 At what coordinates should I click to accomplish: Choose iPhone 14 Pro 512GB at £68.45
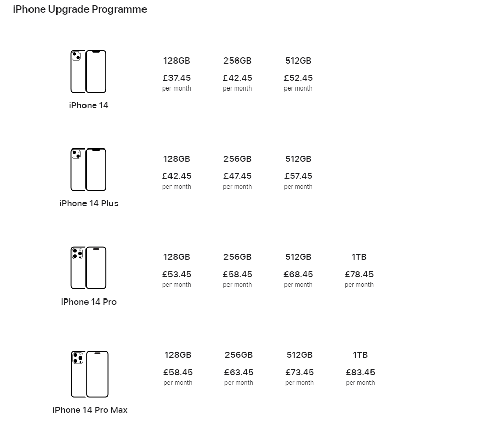click(298, 271)
